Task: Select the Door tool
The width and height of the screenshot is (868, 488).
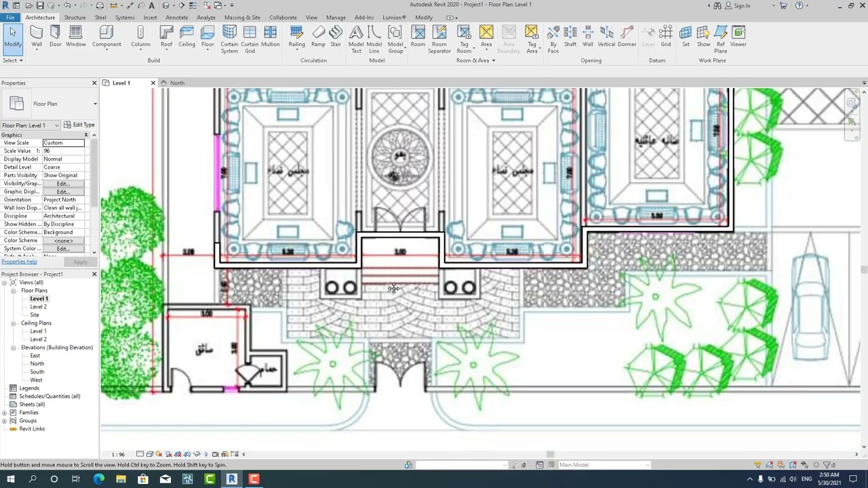Action: coord(55,37)
